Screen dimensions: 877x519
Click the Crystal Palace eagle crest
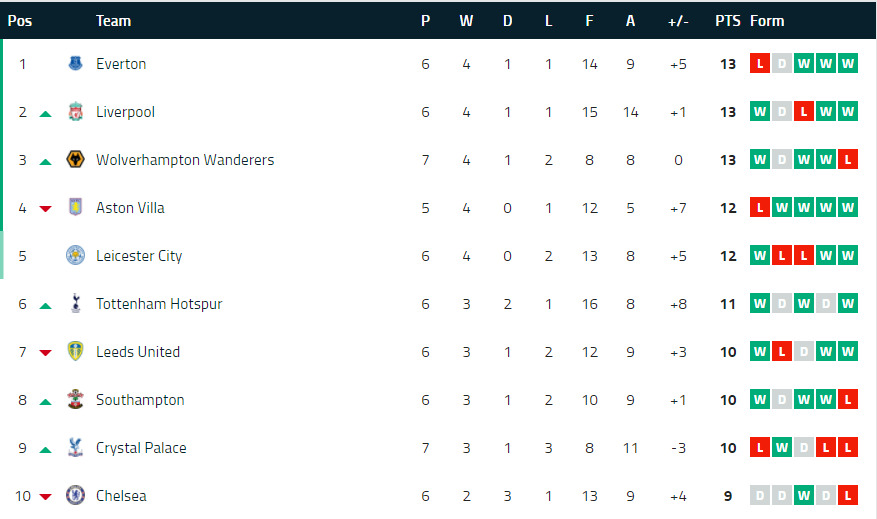click(75, 448)
